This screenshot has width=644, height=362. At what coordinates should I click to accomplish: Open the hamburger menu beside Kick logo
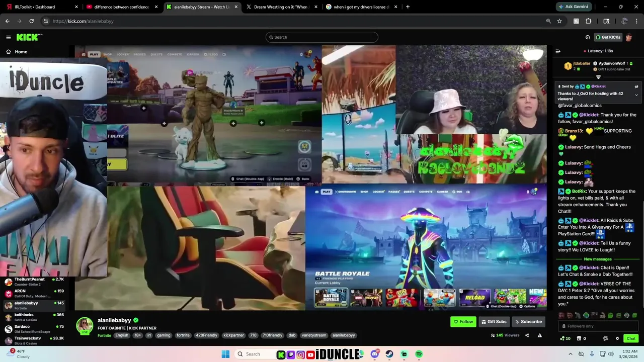click(8, 37)
